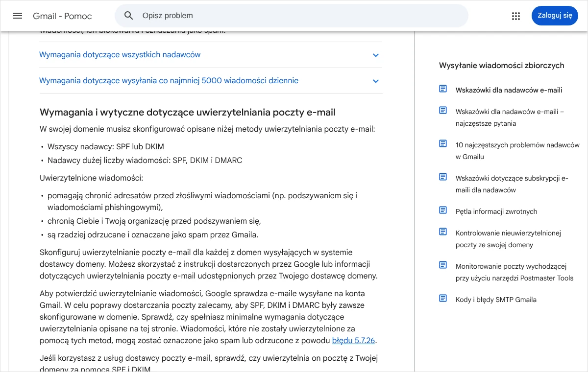588x372 pixels.
Task: Go to Gmail - Pomoc home title
Action: tap(62, 16)
